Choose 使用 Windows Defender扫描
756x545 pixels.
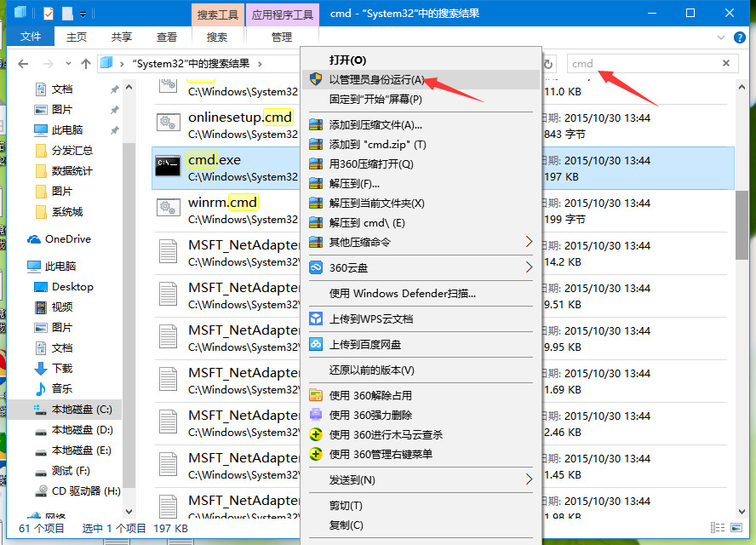coord(402,293)
